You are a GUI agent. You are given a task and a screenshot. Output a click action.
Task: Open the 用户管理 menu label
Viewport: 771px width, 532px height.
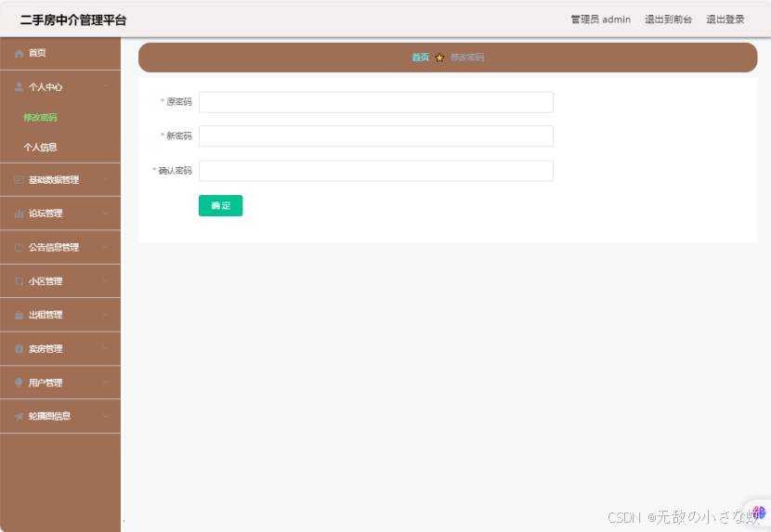click(46, 383)
